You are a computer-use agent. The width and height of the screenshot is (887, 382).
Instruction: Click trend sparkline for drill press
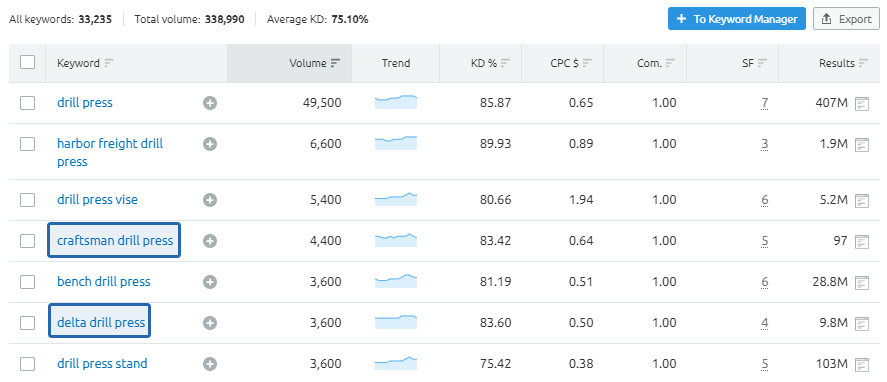coord(395,102)
